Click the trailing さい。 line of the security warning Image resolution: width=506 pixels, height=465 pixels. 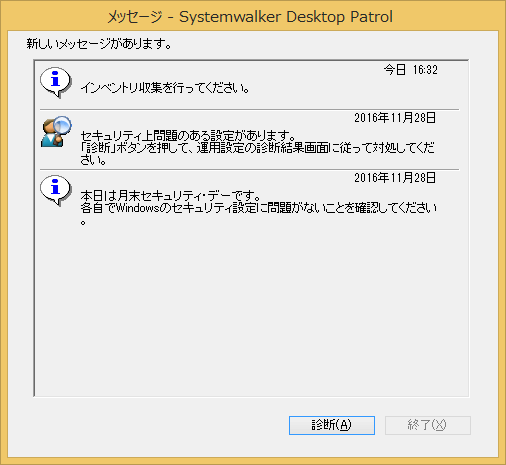pos(93,160)
